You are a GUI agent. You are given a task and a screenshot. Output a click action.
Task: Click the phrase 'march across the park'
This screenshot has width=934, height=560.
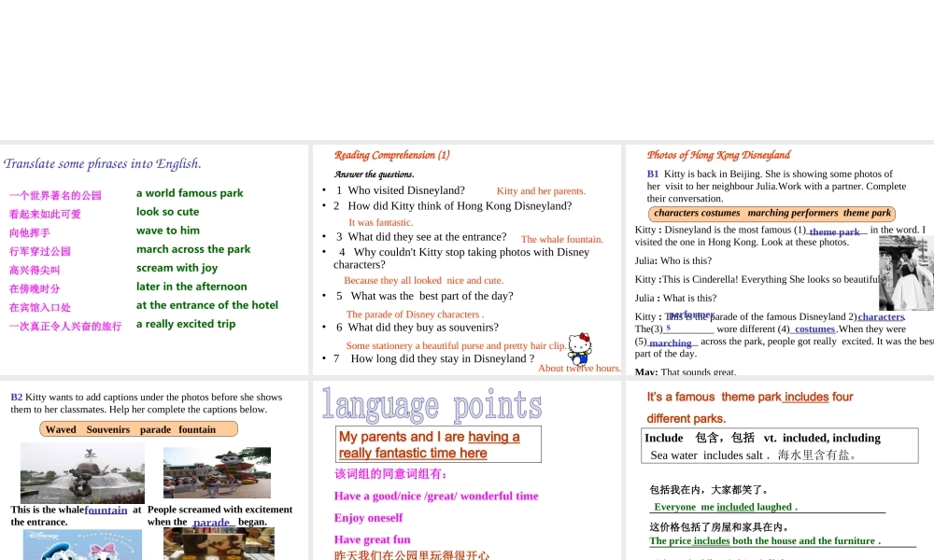click(193, 249)
